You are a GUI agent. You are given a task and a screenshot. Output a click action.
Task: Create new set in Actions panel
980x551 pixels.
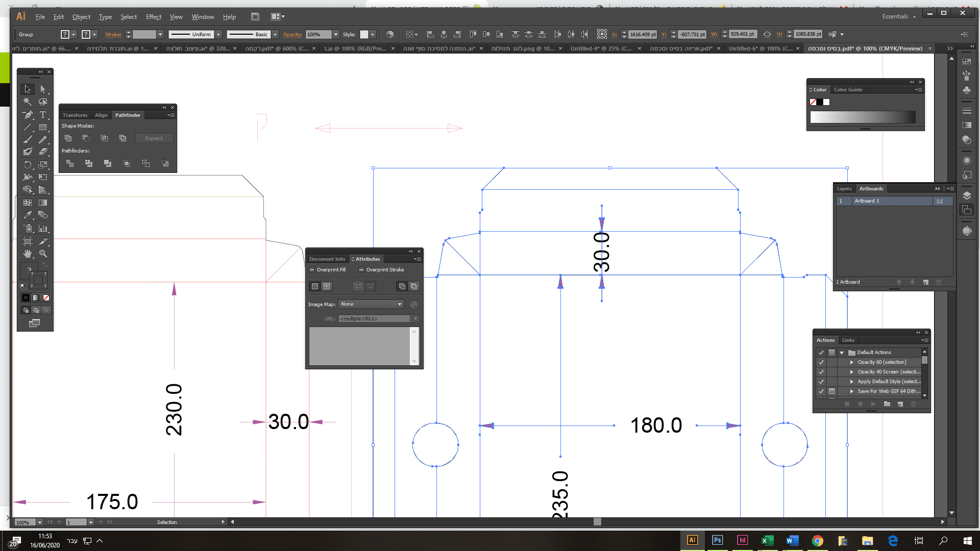(887, 404)
